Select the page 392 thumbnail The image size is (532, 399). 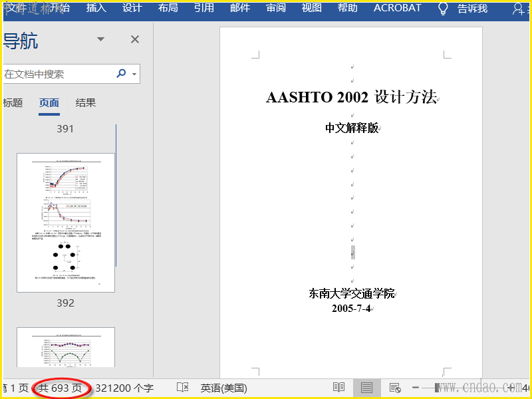coord(66,223)
